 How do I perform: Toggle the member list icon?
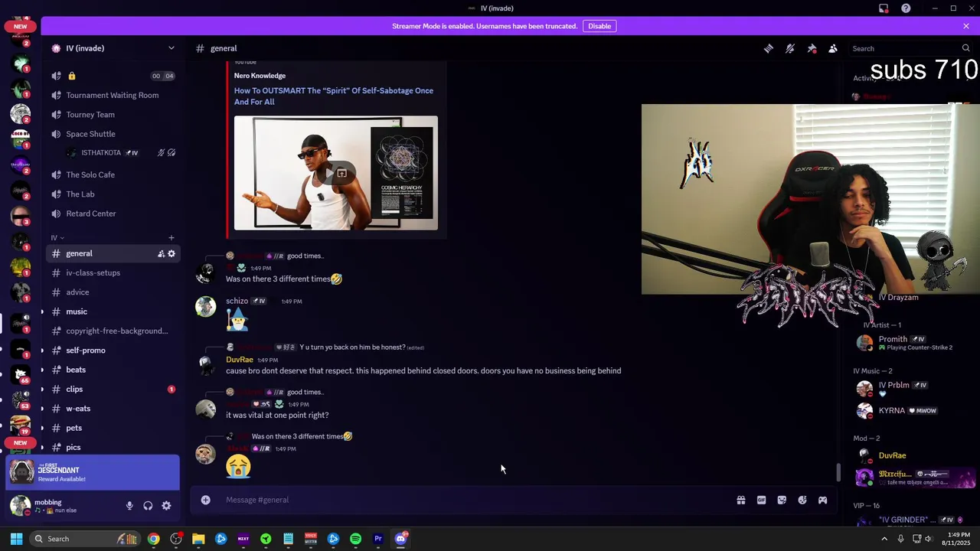[833, 48]
